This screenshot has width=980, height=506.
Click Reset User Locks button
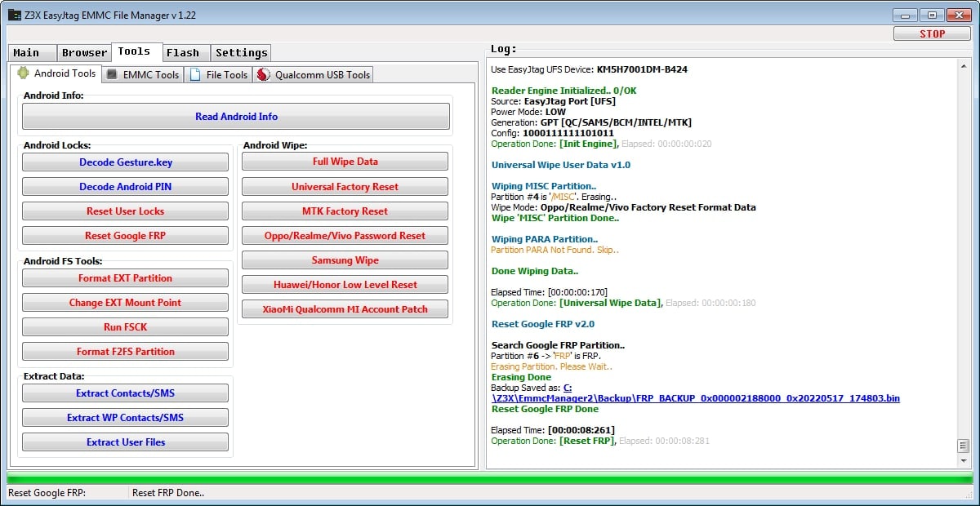(x=125, y=211)
